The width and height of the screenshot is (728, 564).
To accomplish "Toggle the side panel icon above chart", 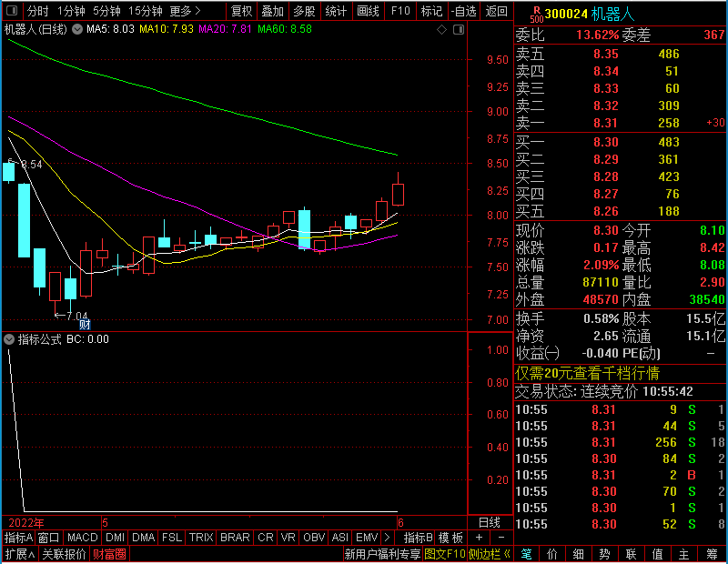I will pos(459,30).
